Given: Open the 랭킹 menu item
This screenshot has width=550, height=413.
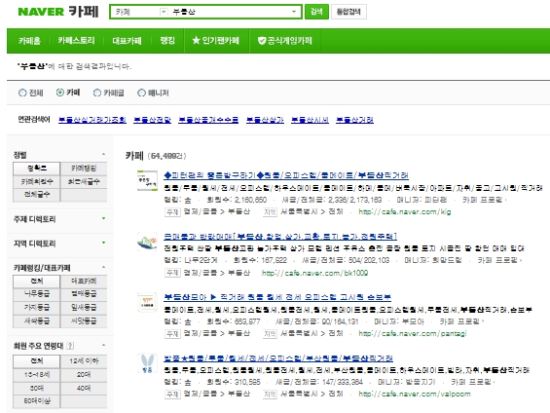Looking at the screenshot, I should click(167, 41).
